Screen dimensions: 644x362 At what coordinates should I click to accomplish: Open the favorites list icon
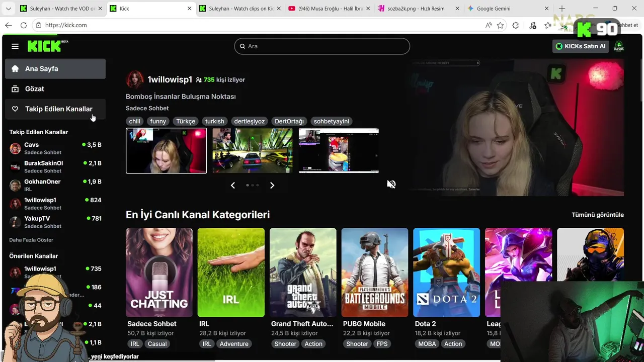(x=548, y=25)
